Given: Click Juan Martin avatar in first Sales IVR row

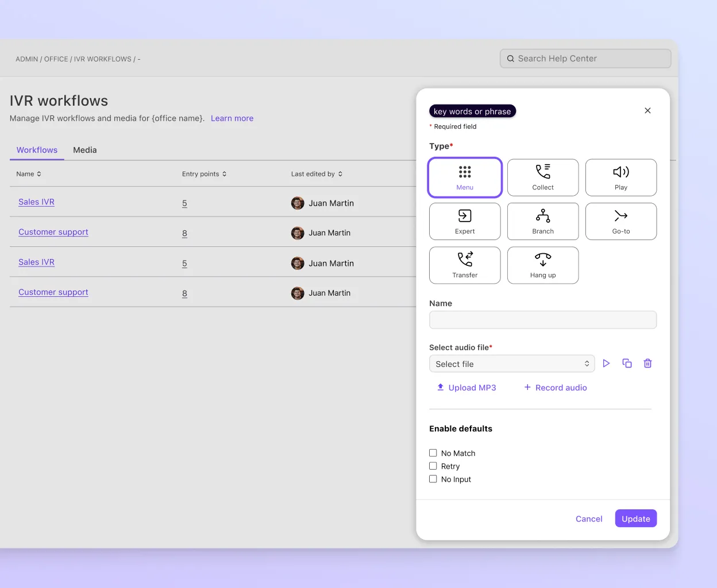Looking at the screenshot, I should (298, 203).
